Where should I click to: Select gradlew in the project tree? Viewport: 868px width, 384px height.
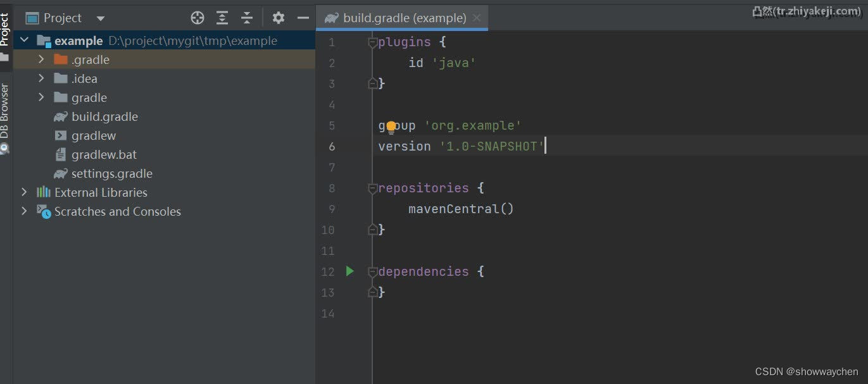94,135
